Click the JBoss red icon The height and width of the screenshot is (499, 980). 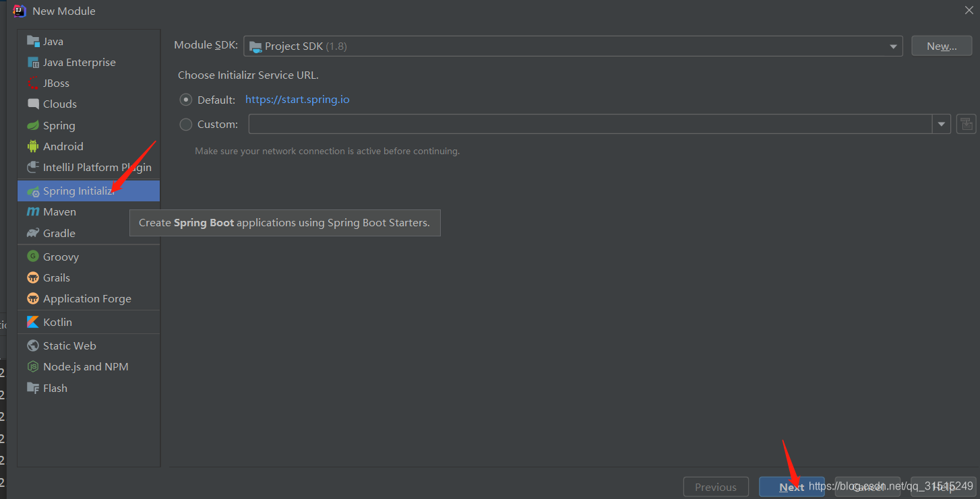[33, 83]
